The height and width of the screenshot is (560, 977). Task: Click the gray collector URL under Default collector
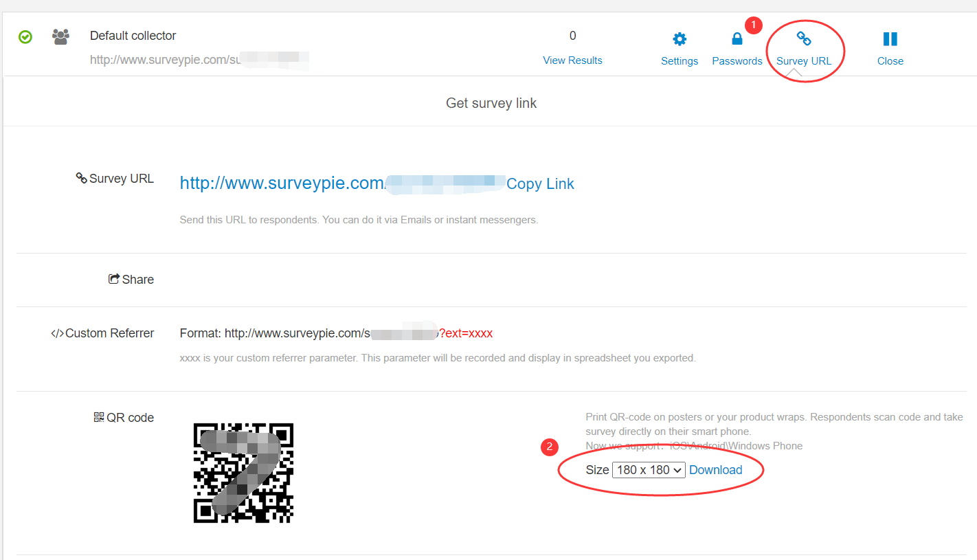(165, 60)
